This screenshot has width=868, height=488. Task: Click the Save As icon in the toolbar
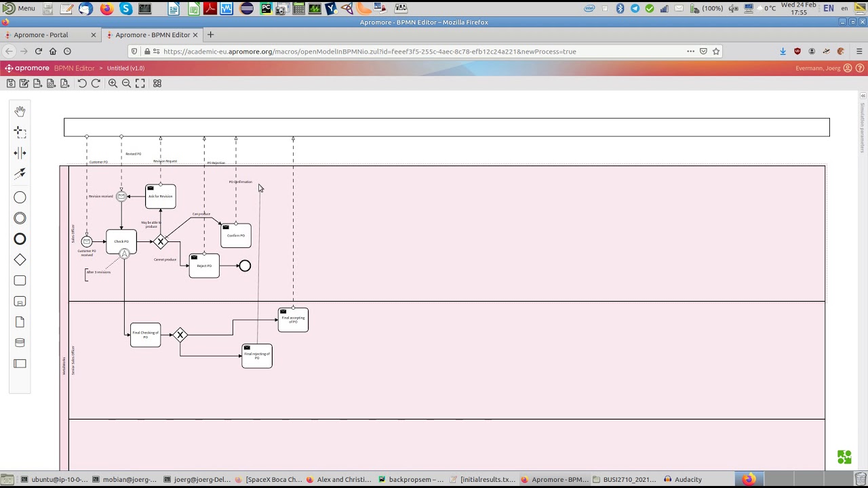[24, 83]
